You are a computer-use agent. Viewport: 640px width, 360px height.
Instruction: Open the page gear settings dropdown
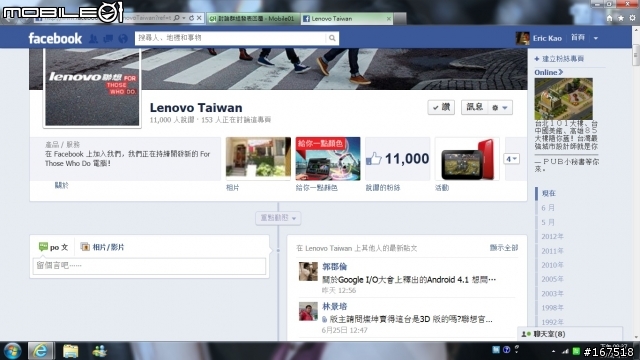click(x=500, y=108)
